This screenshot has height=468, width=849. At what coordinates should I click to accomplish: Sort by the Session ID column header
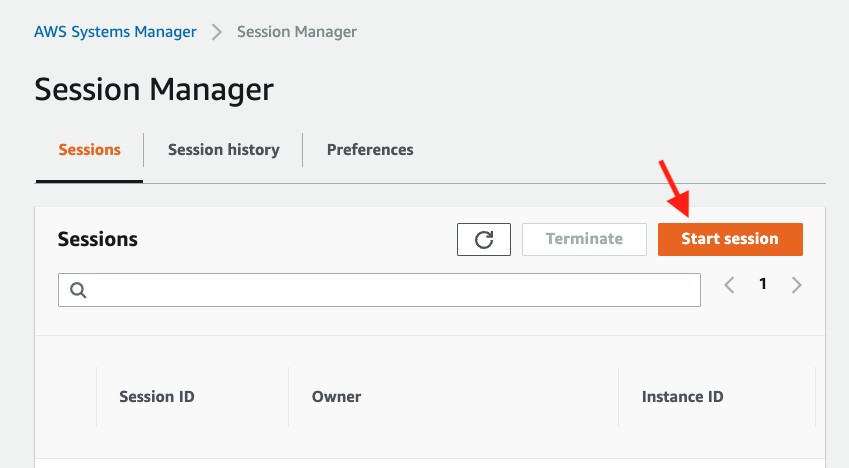[x=157, y=397]
